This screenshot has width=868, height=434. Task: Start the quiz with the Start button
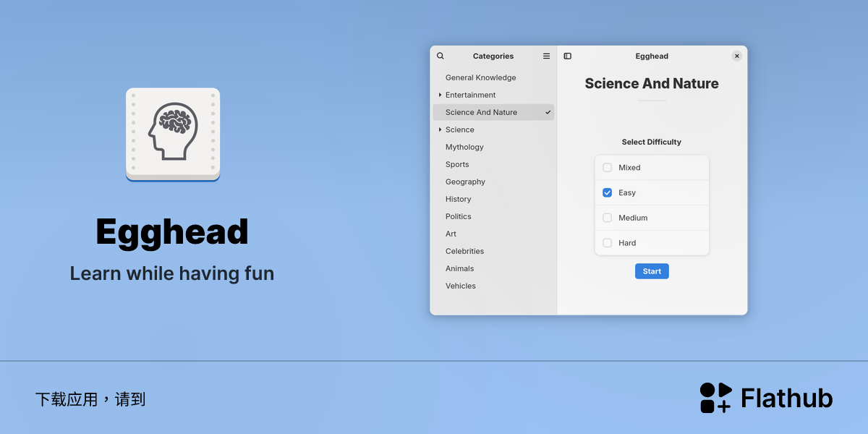pyautogui.click(x=652, y=271)
